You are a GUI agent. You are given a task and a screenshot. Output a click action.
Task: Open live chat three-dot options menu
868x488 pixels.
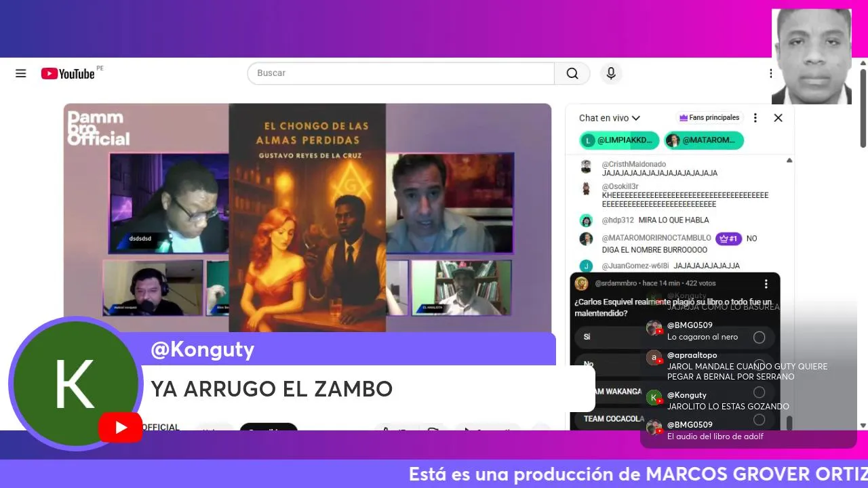tap(755, 118)
